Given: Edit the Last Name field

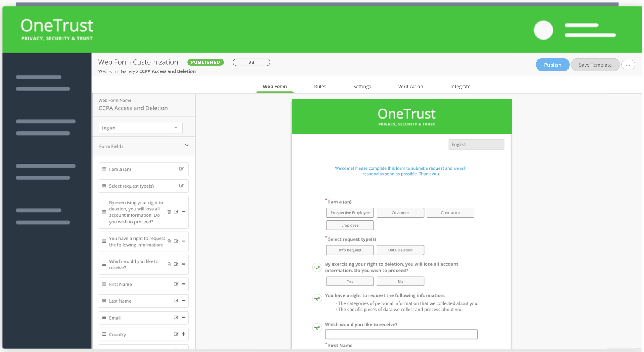Looking at the screenshot, I should [176, 301].
